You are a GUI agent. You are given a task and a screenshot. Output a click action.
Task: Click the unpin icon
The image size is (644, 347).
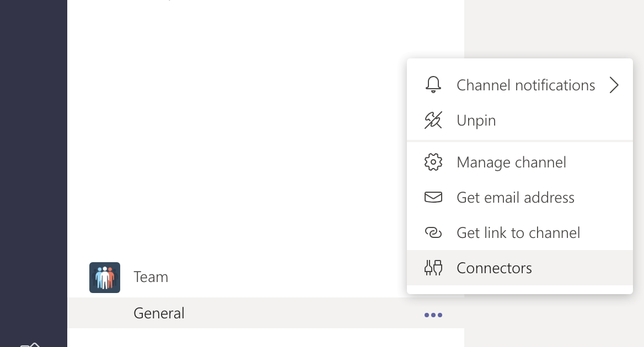(x=433, y=120)
